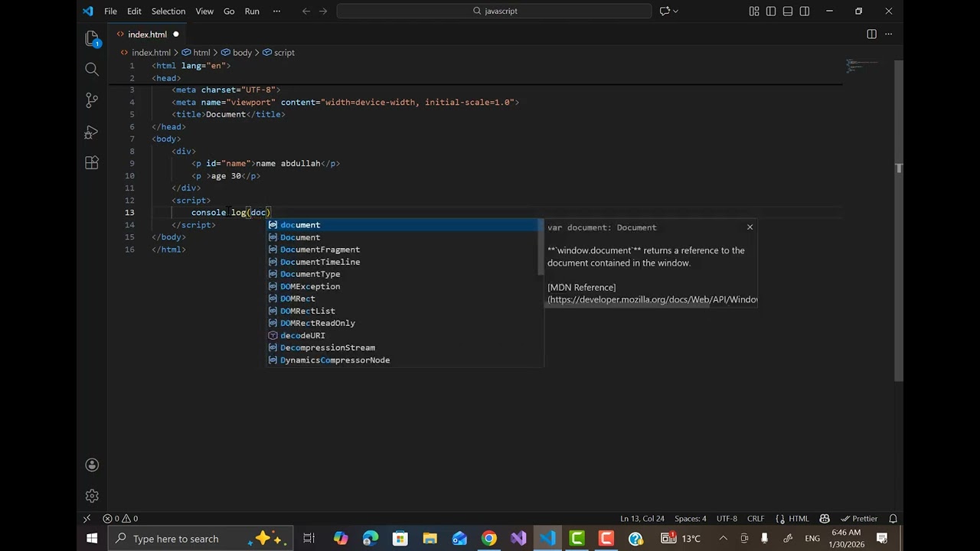980x551 pixels.
Task: Change UTF-8 file encoding
Action: [727, 518]
